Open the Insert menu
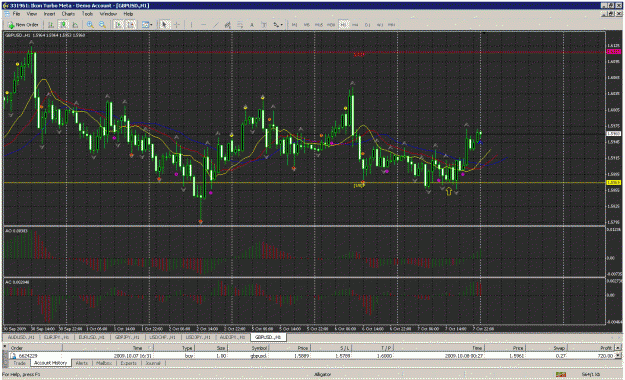 tap(49, 14)
